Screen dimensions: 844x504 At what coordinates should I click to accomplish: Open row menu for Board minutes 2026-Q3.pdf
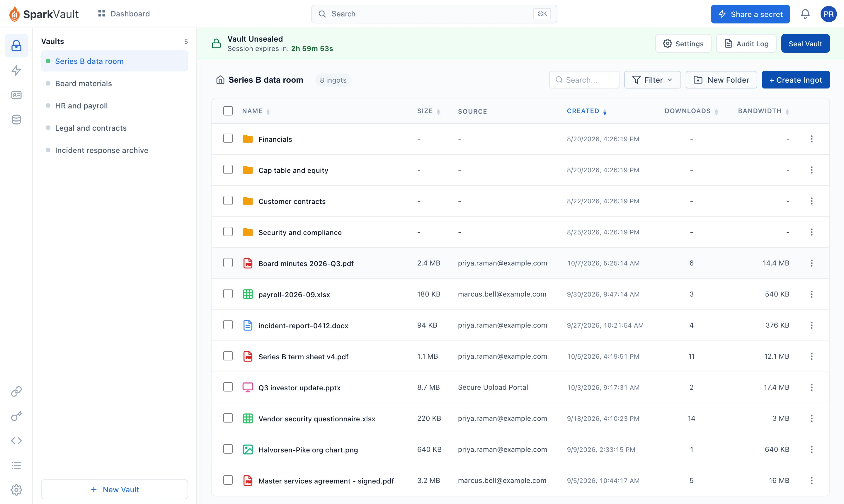click(x=811, y=263)
